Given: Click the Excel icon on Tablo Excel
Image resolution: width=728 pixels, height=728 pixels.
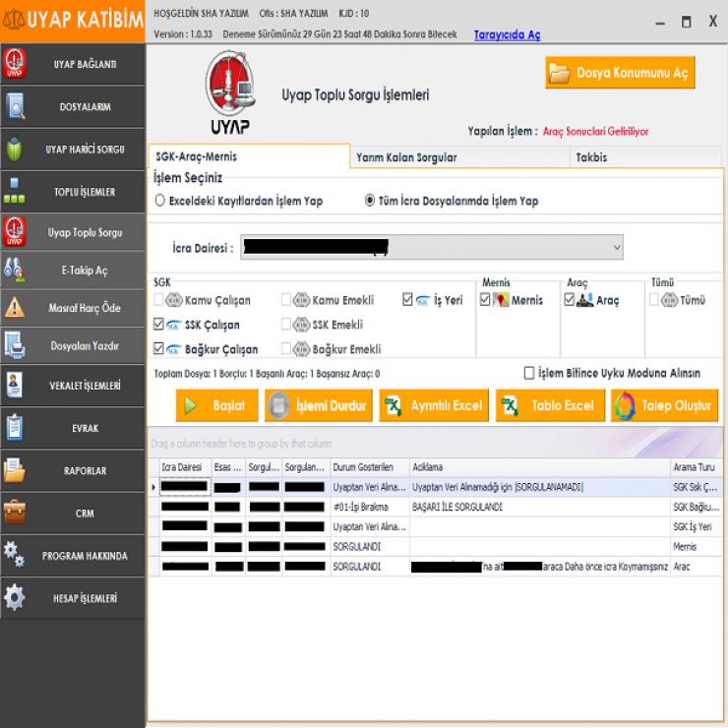Looking at the screenshot, I should click(510, 405).
